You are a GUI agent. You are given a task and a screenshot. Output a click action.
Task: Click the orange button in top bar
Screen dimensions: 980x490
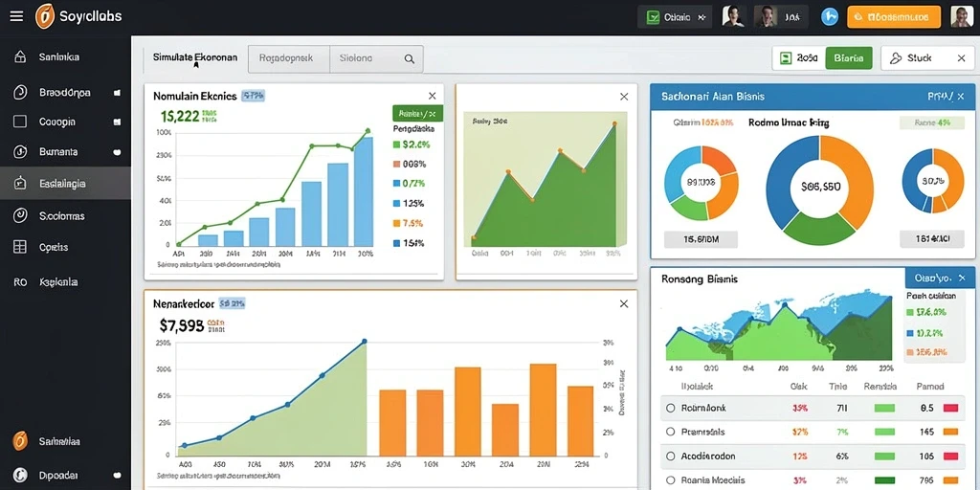894,17
